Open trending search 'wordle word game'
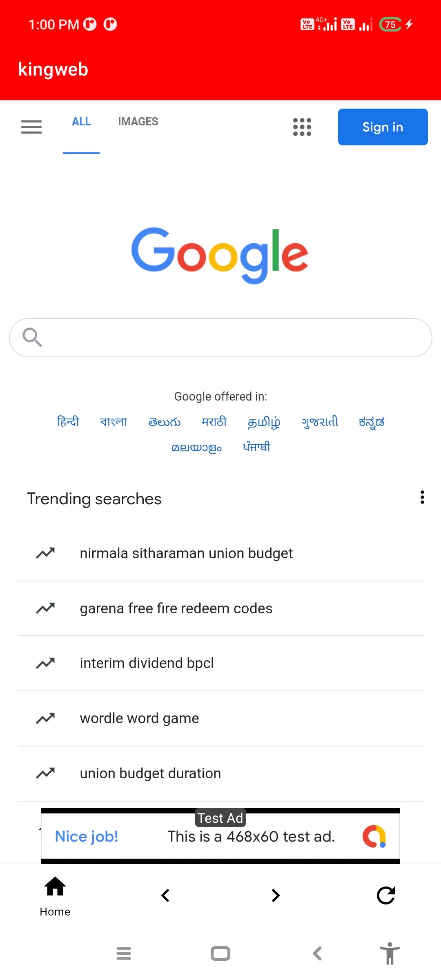The height and width of the screenshot is (980, 441). pyautogui.click(x=140, y=718)
